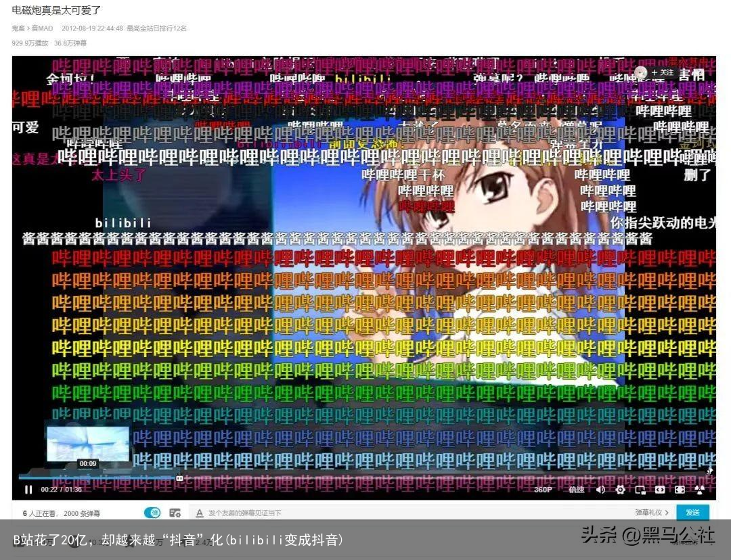The height and width of the screenshot is (560, 731).
Task: Click the 删了 danmaku comment
Action: click(697, 175)
